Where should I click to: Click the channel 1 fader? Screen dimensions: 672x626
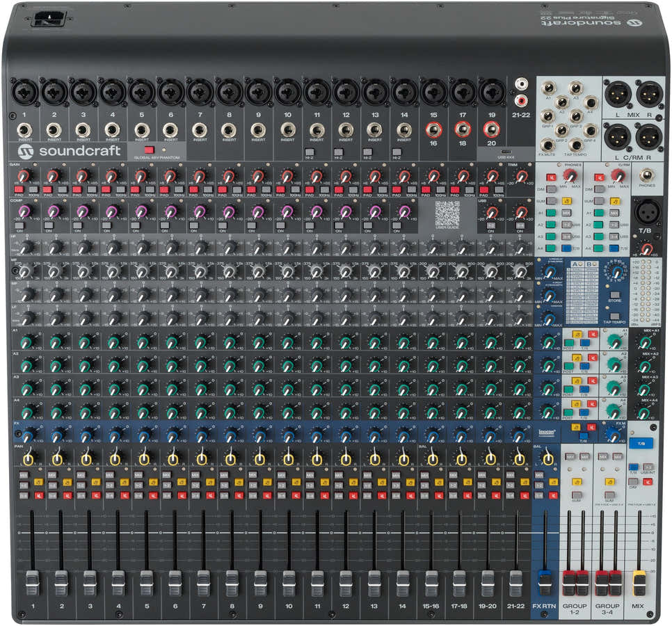(x=33, y=582)
